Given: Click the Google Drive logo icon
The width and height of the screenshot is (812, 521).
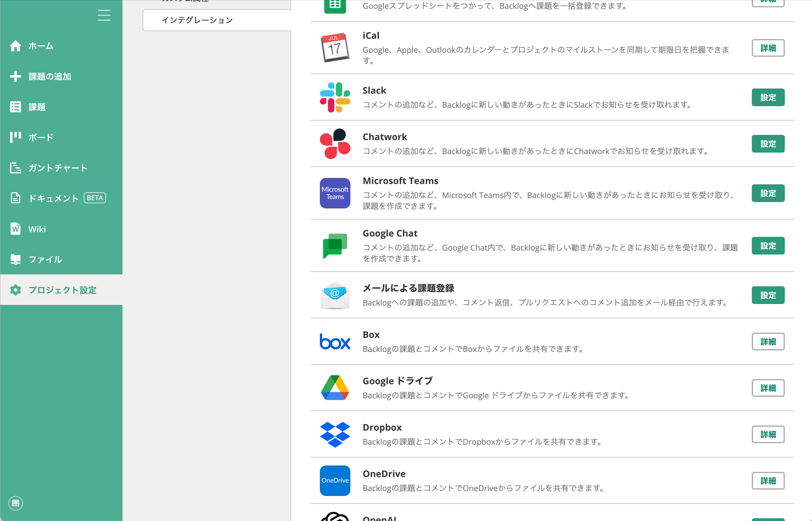Looking at the screenshot, I should point(335,388).
